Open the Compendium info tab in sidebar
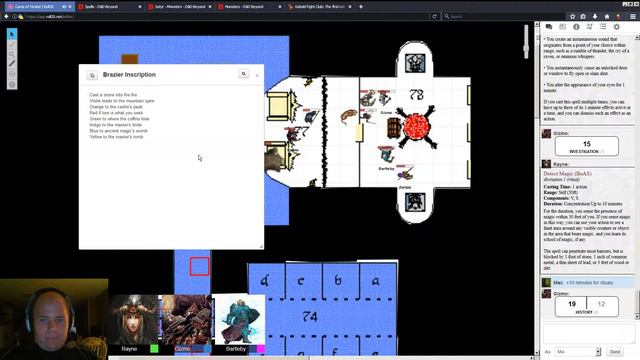 pyautogui.click(x=576, y=27)
